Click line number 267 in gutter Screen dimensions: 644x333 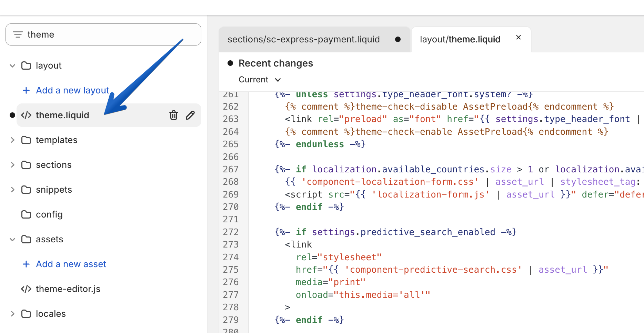coord(231,169)
